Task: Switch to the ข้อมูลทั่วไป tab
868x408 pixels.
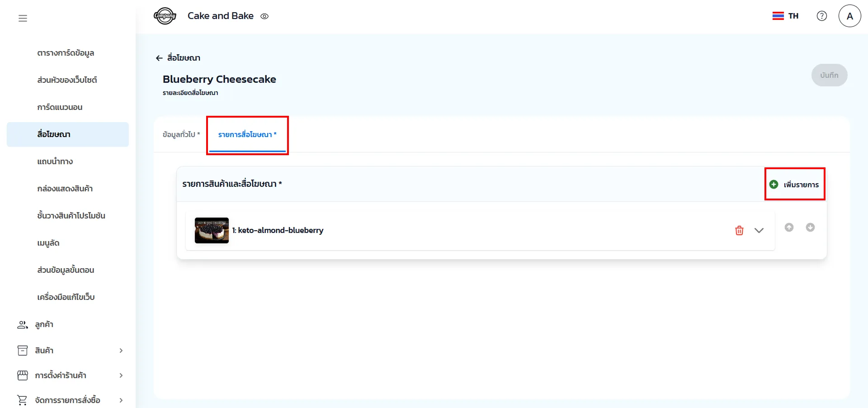Action: pos(181,134)
